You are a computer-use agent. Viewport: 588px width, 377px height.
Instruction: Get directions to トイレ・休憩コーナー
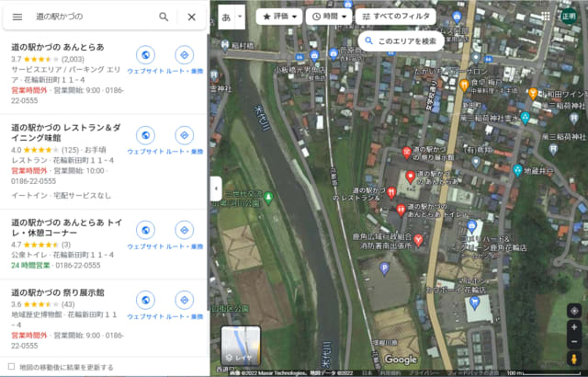point(185,230)
